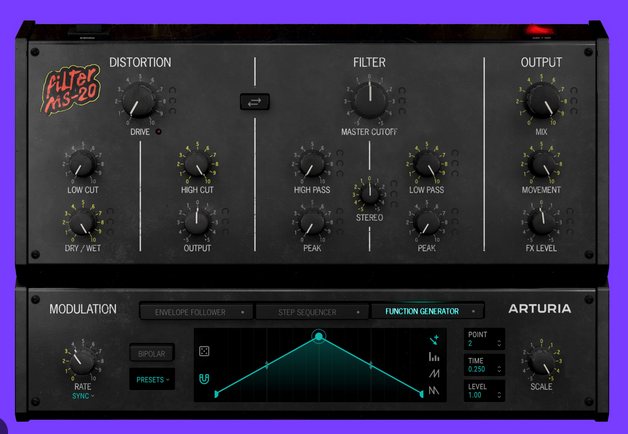This screenshot has height=434, width=628.
Task: Click the Master Cutoff knob
Action: [370, 100]
